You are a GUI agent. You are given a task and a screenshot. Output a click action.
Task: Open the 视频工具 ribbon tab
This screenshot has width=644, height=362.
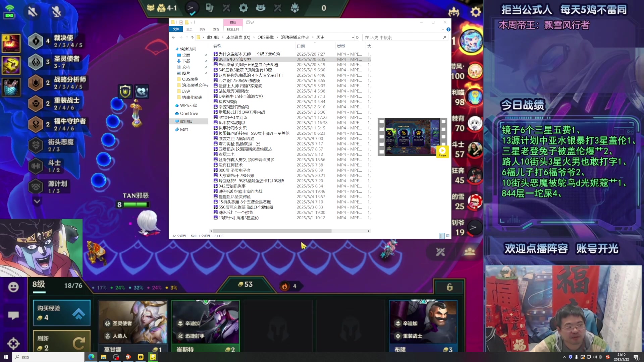[x=233, y=29]
